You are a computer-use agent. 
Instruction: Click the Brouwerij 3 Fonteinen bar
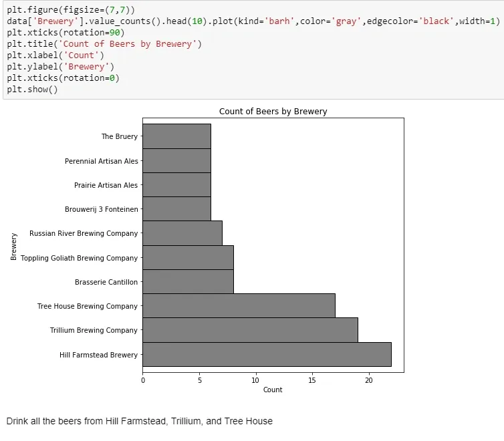(176, 208)
